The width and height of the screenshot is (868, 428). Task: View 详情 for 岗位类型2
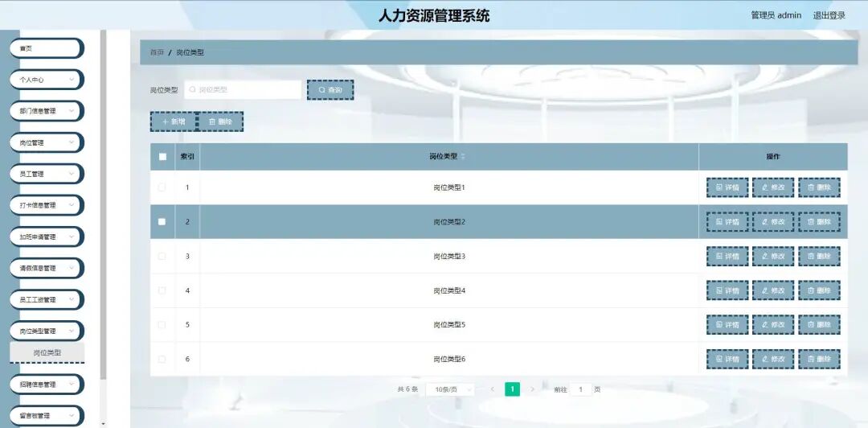727,222
